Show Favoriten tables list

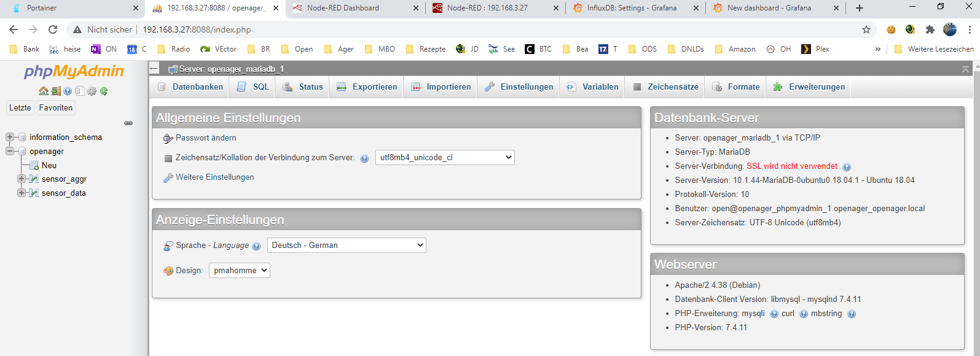pyautogui.click(x=56, y=108)
